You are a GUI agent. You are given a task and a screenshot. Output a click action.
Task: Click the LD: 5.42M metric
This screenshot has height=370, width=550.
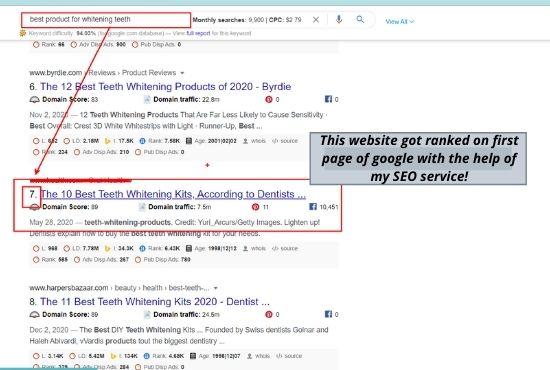pos(87,356)
